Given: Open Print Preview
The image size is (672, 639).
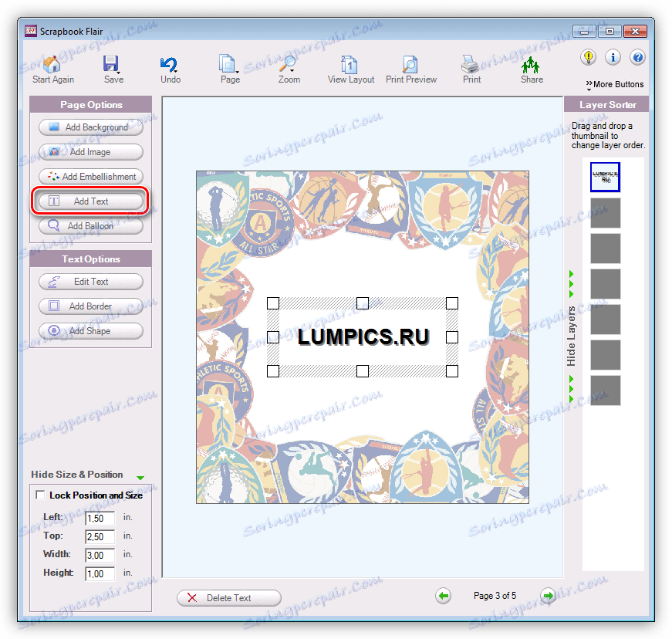Looking at the screenshot, I should pyautogui.click(x=410, y=69).
